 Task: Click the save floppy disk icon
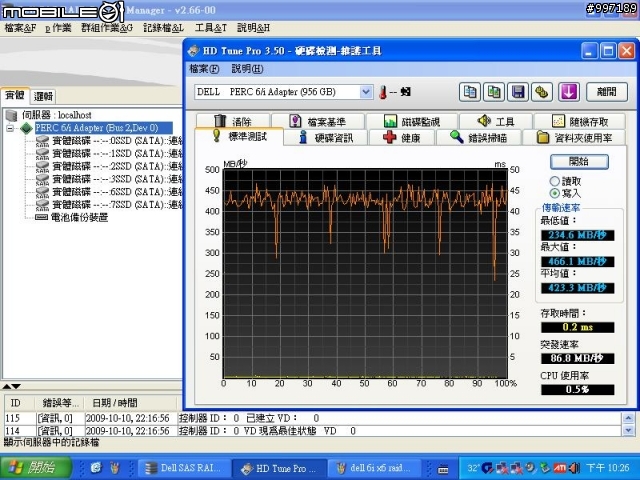pyautogui.click(x=518, y=92)
